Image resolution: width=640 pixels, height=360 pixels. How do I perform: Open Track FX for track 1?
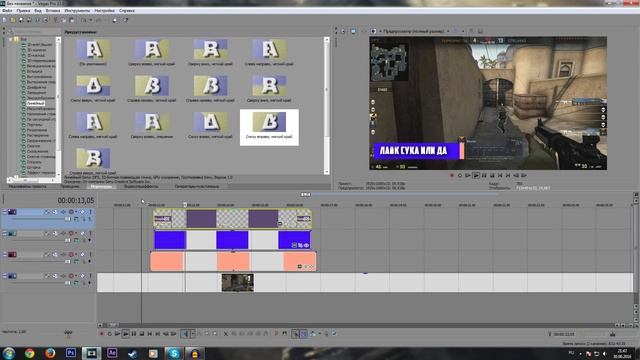tap(63, 212)
